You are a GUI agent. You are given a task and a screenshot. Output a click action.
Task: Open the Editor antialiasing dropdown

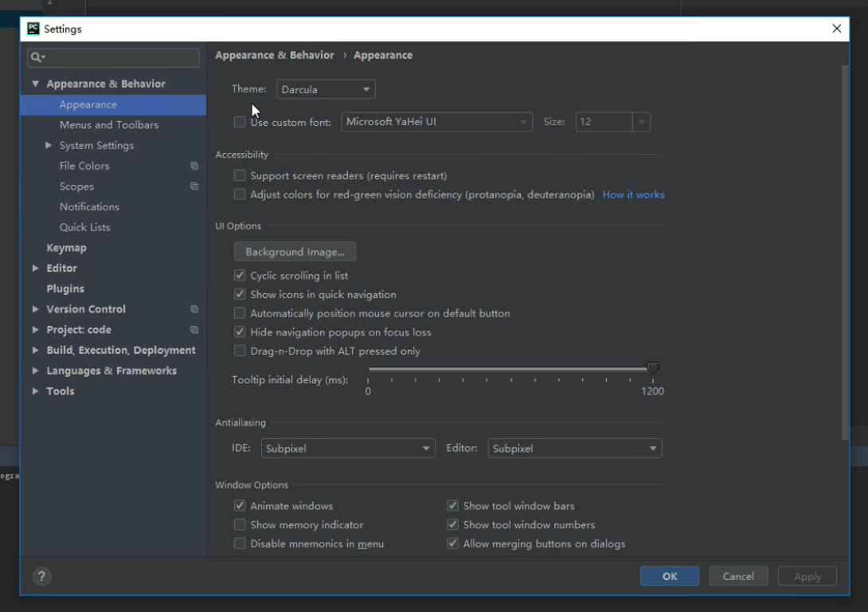(x=574, y=448)
